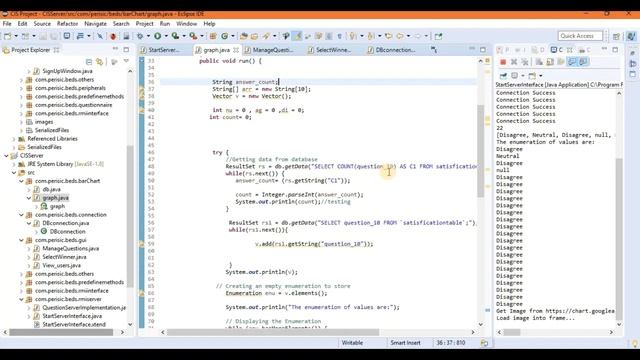Screen dimensions: 640x360
Task: Open the Open Console dropdown arrow
Action: click(x=540, y=76)
